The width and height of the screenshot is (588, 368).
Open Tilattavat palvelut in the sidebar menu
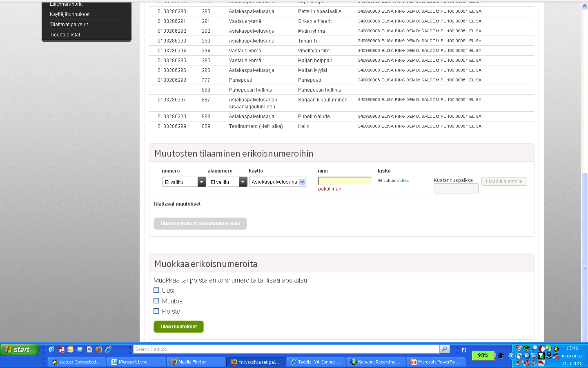point(69,25)
